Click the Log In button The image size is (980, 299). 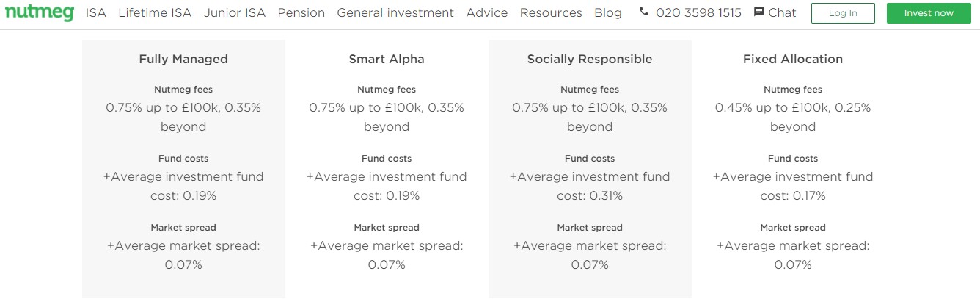[843, 13]
